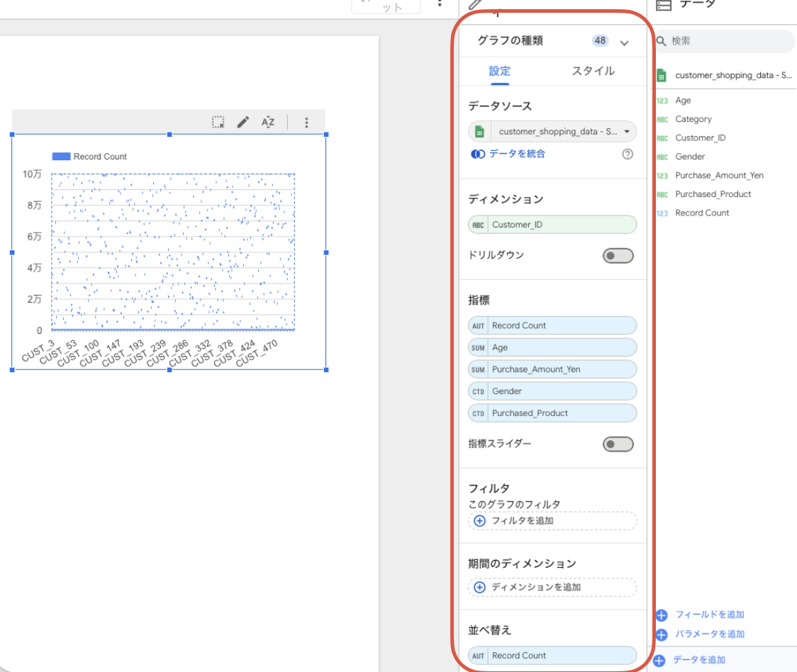The height and width of the screenshot is (672, 797).
Task: Switch to the スタイル tab
Action: tap(593, 71)
